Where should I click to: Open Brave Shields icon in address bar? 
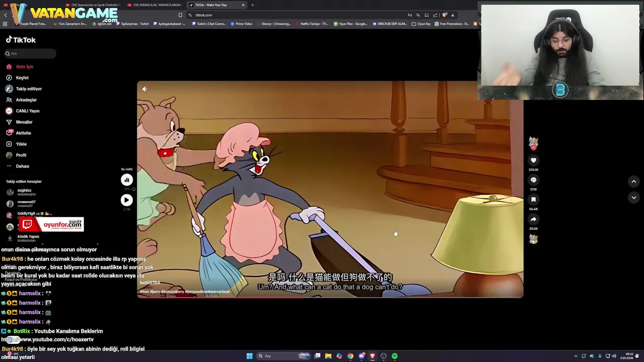pos(444,15)
